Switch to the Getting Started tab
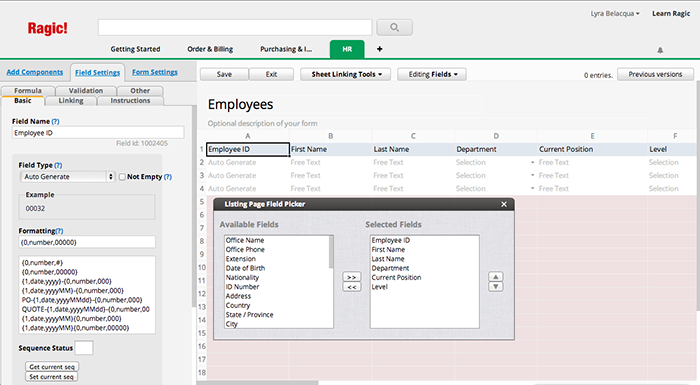Screen dimensions: 700x385 tap(135, 49)
